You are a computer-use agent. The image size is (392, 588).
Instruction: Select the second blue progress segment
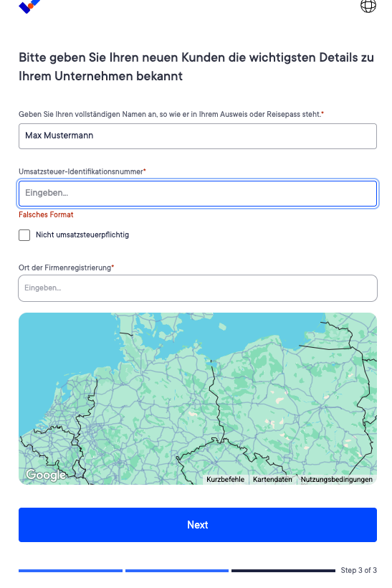(177, 570)
